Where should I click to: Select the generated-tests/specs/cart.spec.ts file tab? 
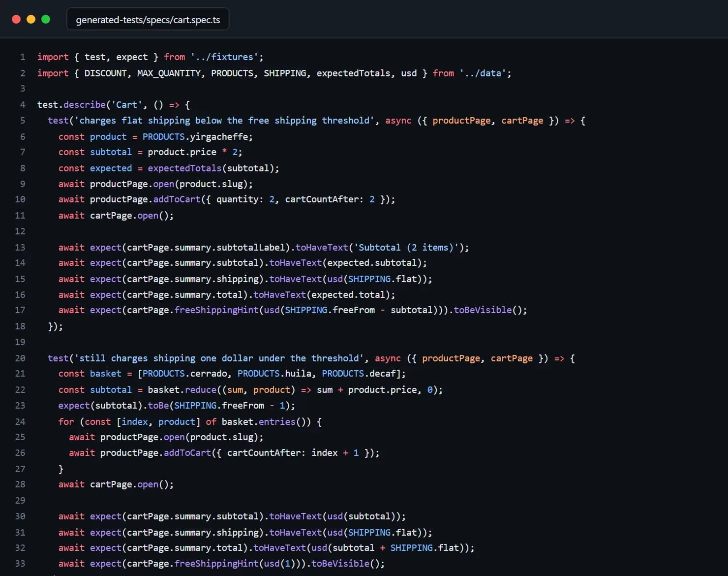tap(148, 20)
